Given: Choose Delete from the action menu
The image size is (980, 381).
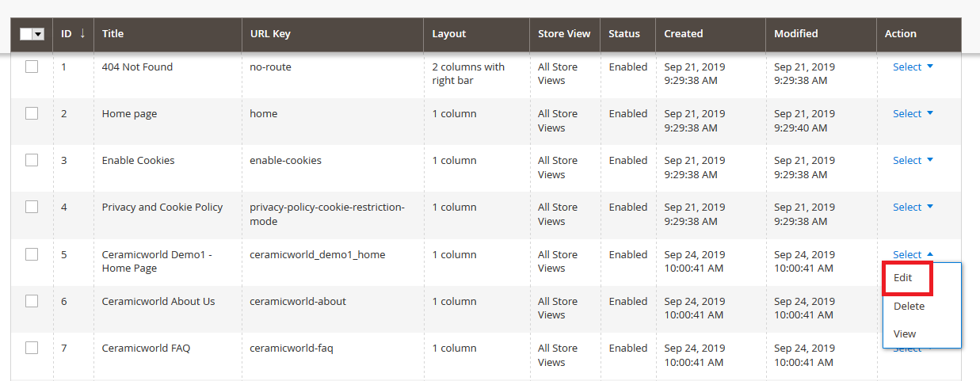Looking at the screenshot, I should (909, 306).
